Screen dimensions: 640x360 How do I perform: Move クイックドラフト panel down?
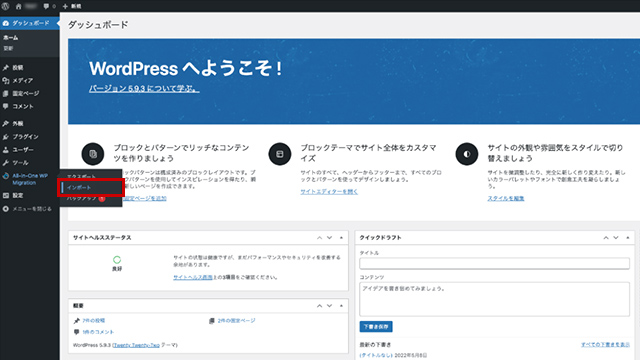(616, 238)
